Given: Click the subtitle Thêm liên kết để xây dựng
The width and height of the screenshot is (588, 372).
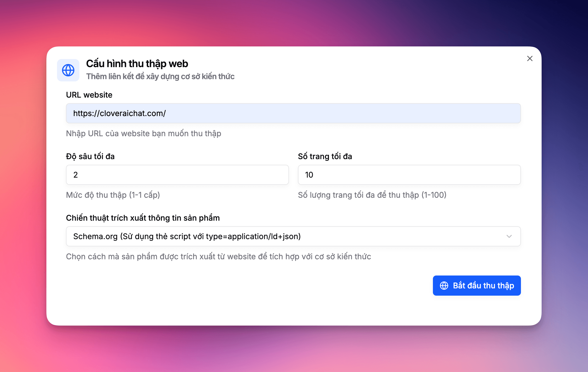Looking at the screenshot, I should tap(160, 76).
